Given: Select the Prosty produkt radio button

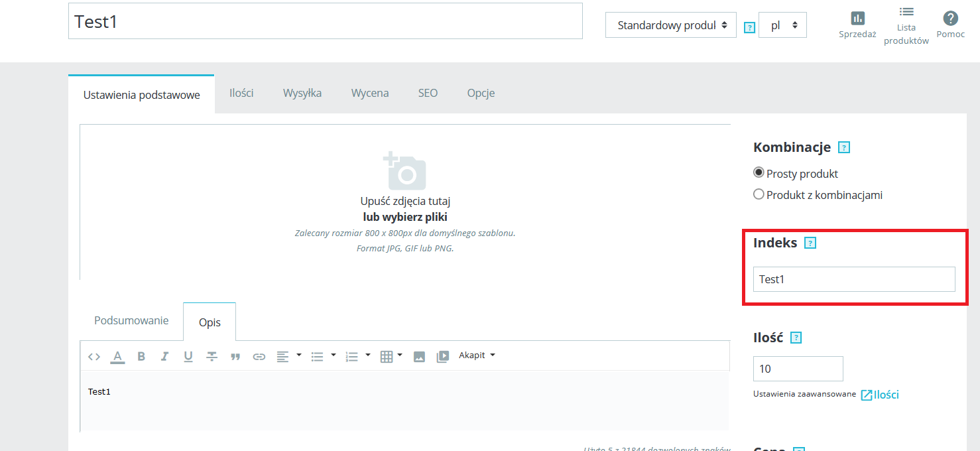Looking at the screenshot, I should pyautogui.click(x=759, y=173).
